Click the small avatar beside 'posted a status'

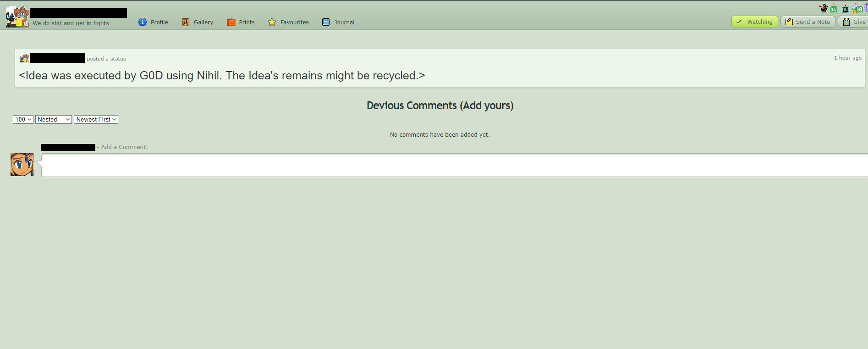tap(24, 58)
